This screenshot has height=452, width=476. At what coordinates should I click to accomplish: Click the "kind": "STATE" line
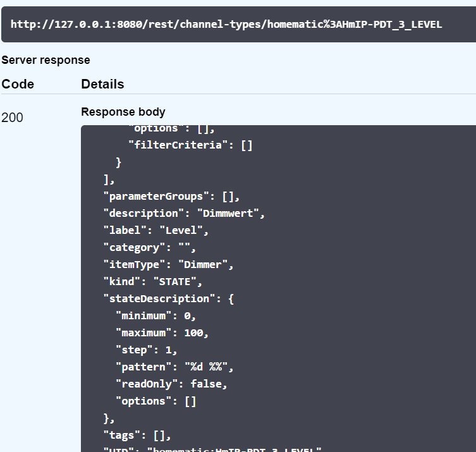pyautogui.click(x=153, y=282)
